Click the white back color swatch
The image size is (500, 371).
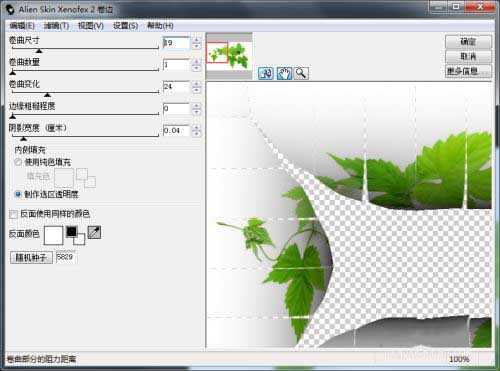tap(53, 235)
